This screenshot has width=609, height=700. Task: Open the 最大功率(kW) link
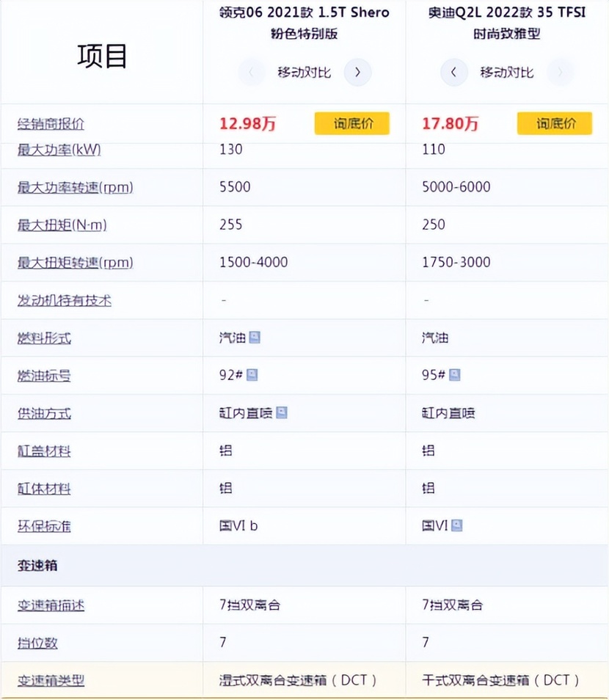pos(59,150)
